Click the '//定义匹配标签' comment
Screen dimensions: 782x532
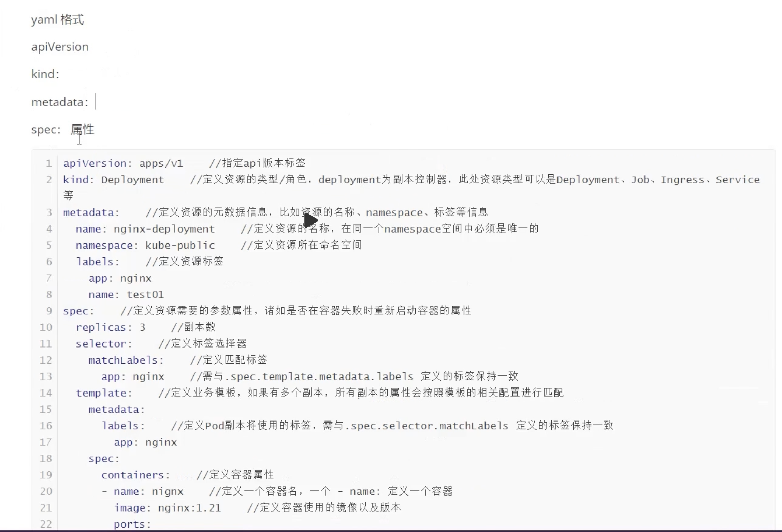click(229, 360)
